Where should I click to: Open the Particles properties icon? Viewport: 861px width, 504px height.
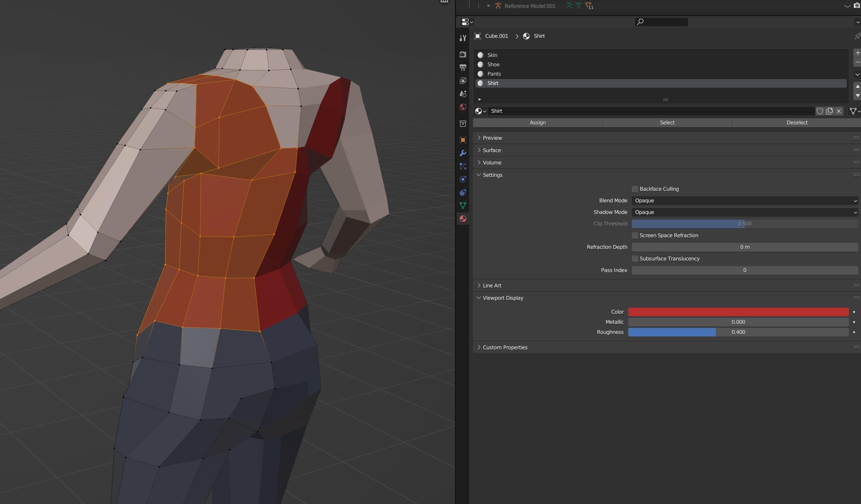463,166
